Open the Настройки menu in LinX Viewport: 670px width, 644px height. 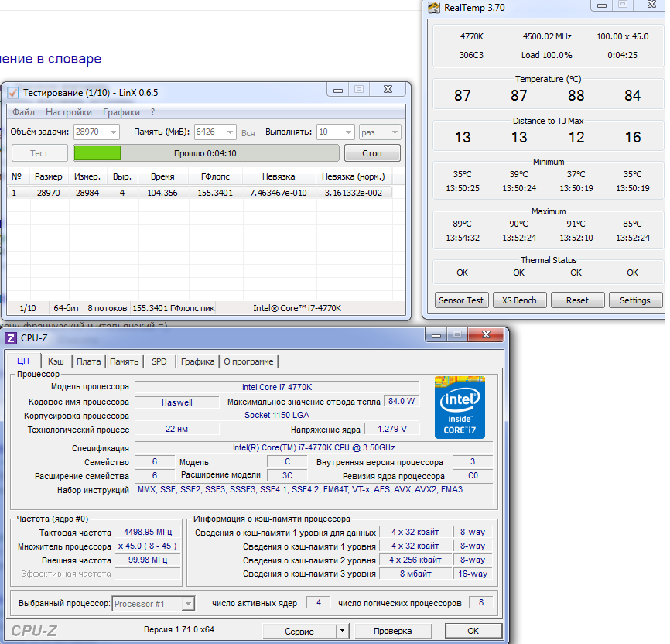click(x=69, y=112)
